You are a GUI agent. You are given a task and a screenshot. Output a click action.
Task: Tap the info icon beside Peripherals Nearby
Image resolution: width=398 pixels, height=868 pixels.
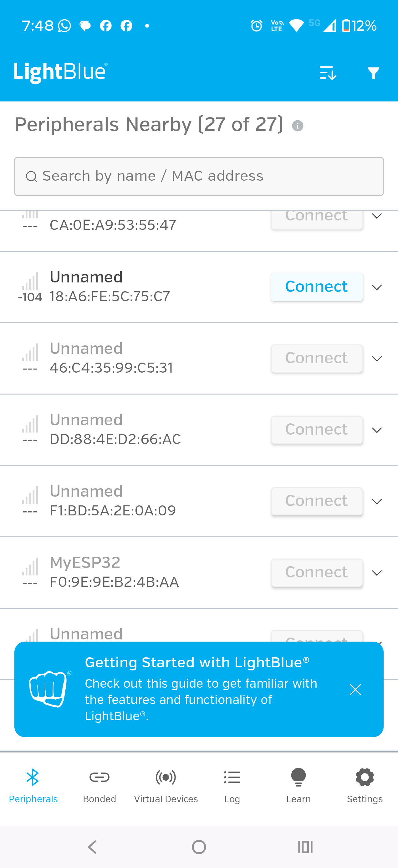tap(297, 126)
